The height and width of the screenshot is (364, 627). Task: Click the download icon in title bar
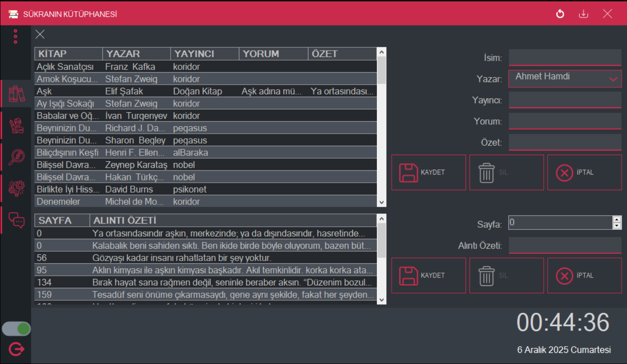583,14
